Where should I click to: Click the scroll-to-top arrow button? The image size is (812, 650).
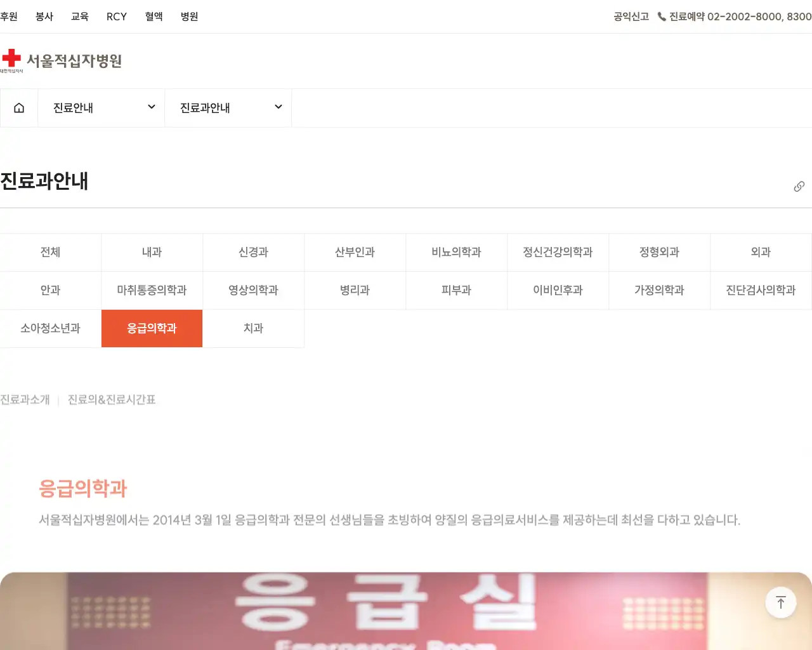coord(780,602)
